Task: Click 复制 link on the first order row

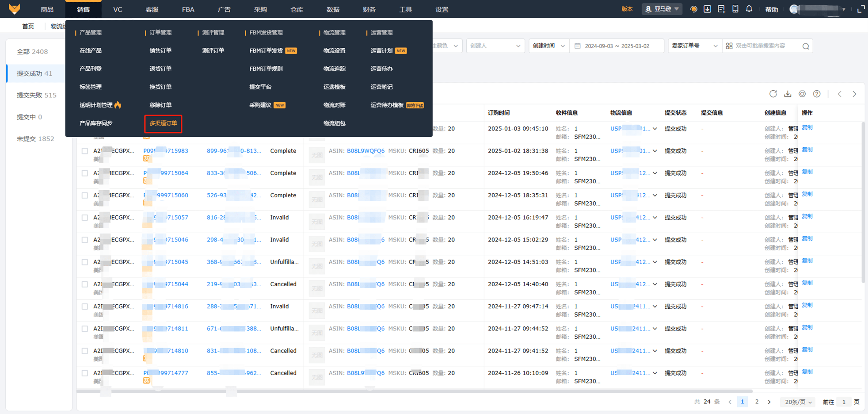Action: (x=807, y=127)
